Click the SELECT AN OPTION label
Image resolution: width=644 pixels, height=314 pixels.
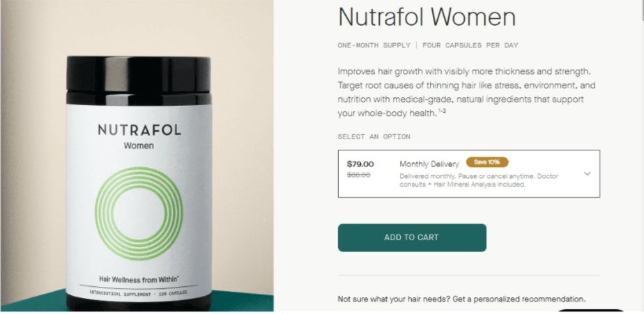[374, 136]
